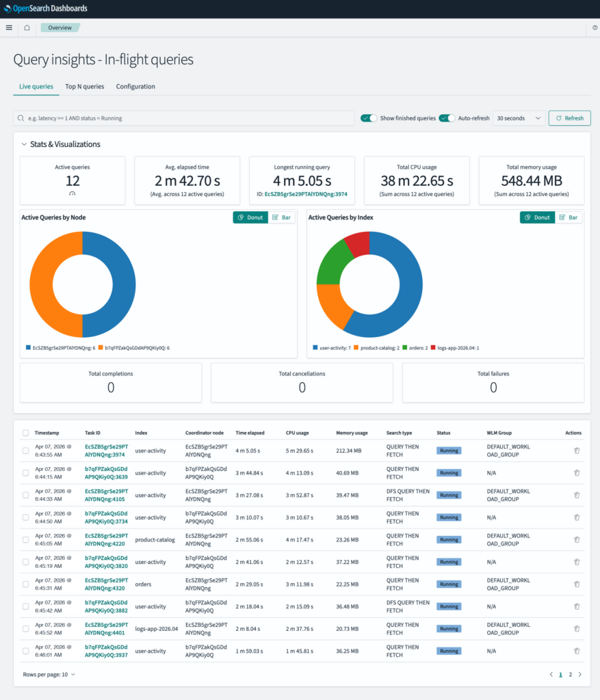
Task: Open the Rows per page: 10 dropdown
Action: 49,675
